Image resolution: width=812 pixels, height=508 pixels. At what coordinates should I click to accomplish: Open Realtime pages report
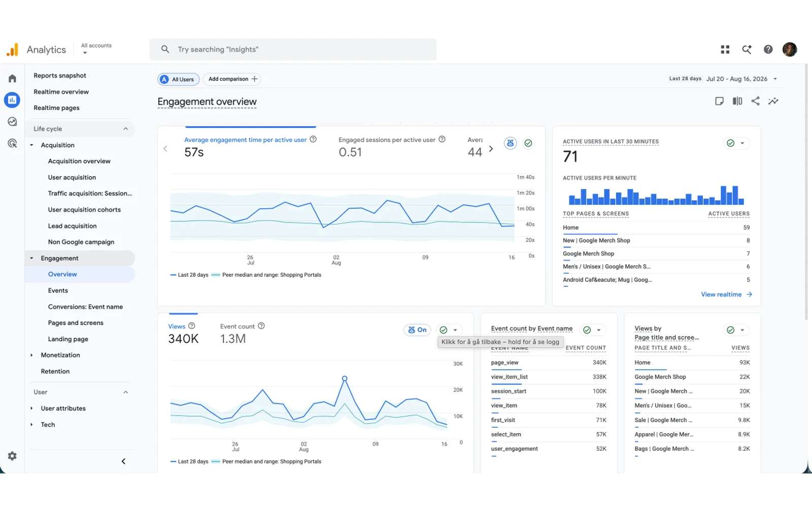click(56, 108)
